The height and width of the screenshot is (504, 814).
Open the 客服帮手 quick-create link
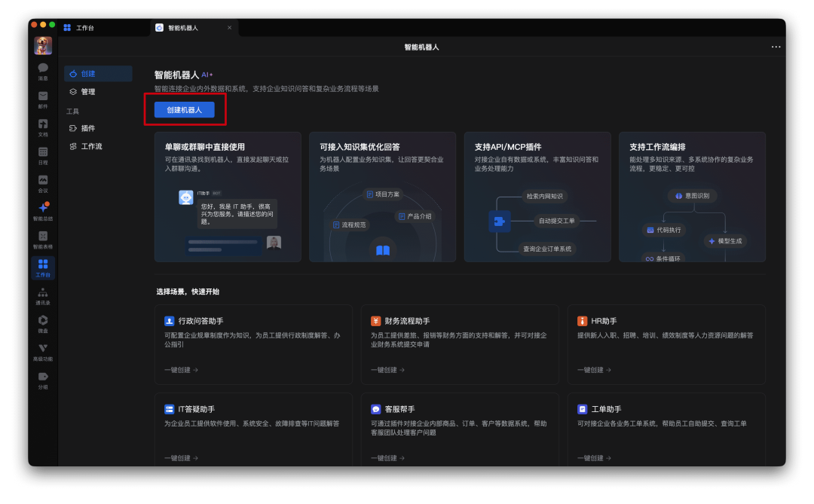[x=385, y=457]
